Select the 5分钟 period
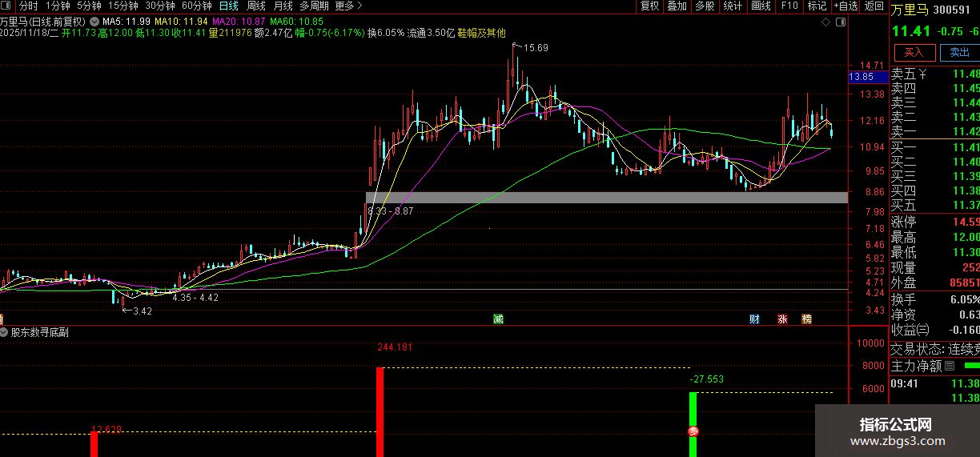 pos(89,6)
